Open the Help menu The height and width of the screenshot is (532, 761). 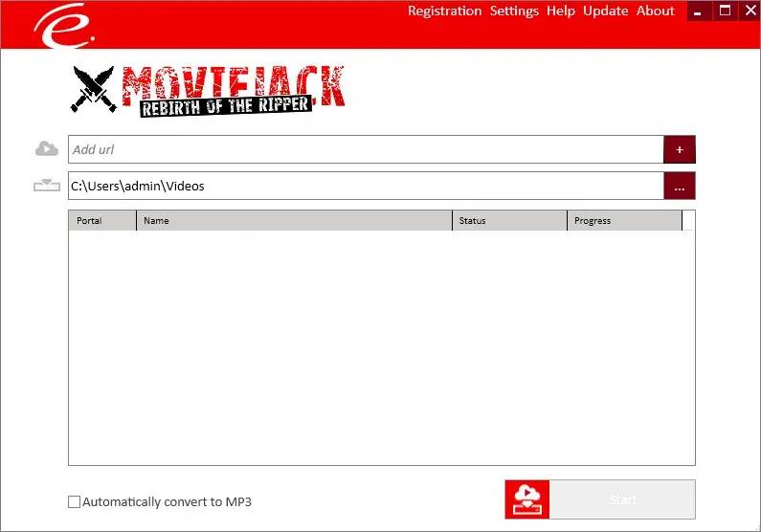561,11
